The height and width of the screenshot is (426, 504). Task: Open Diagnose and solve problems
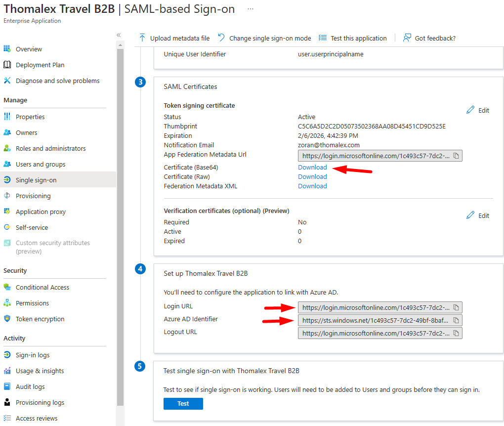pyautogui.click(x=57, y=81)
